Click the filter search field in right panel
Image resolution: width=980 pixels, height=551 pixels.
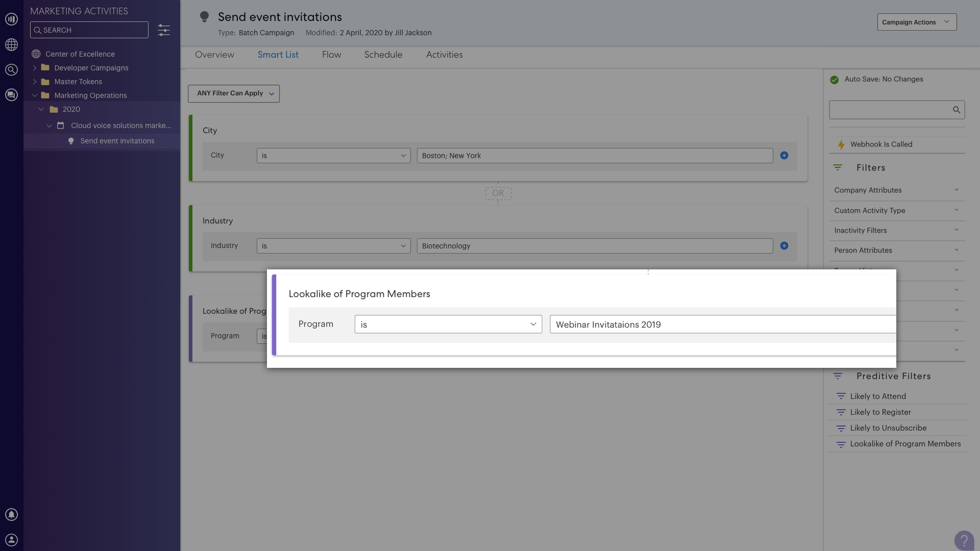coord(897,110)
